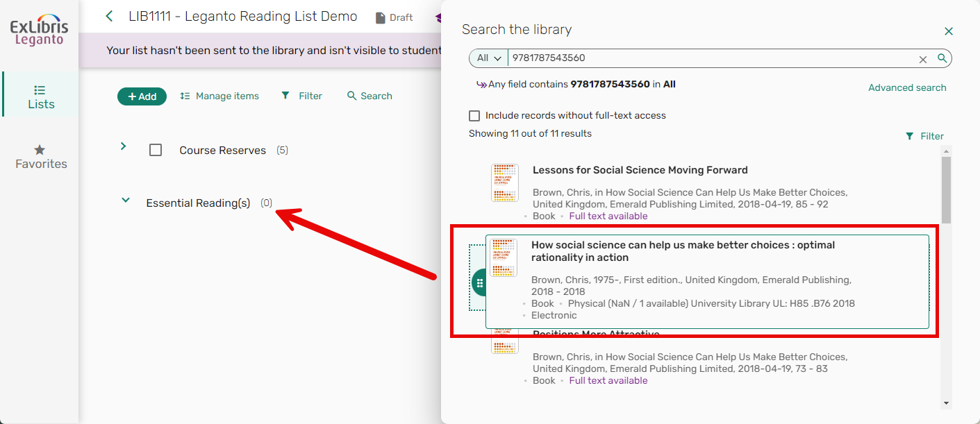
Task: Click the Draft status icon
Action: [x=381, y=17]
